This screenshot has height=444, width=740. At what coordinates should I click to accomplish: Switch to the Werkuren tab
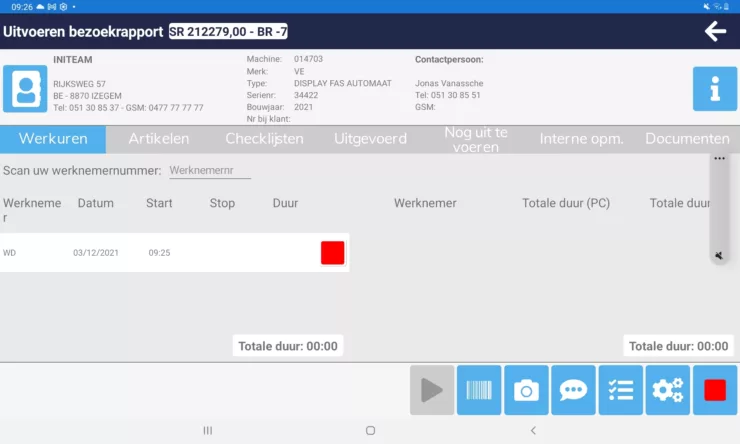(53, 139)
